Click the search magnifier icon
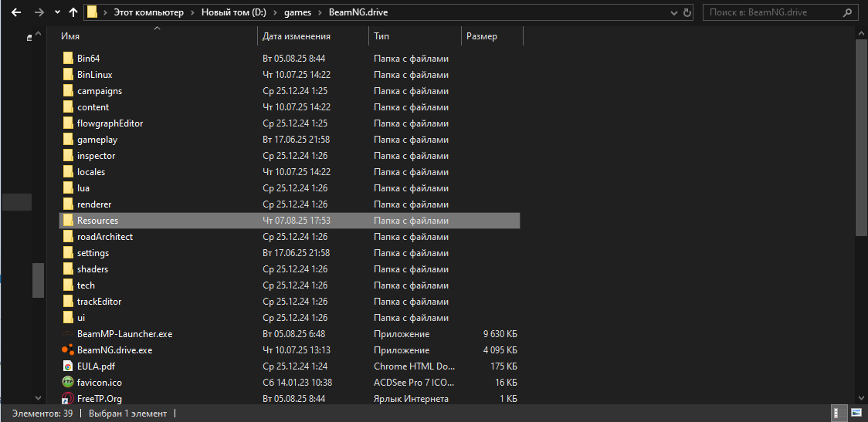The width and height of the screenshot is (868, 422). point(847,12)
